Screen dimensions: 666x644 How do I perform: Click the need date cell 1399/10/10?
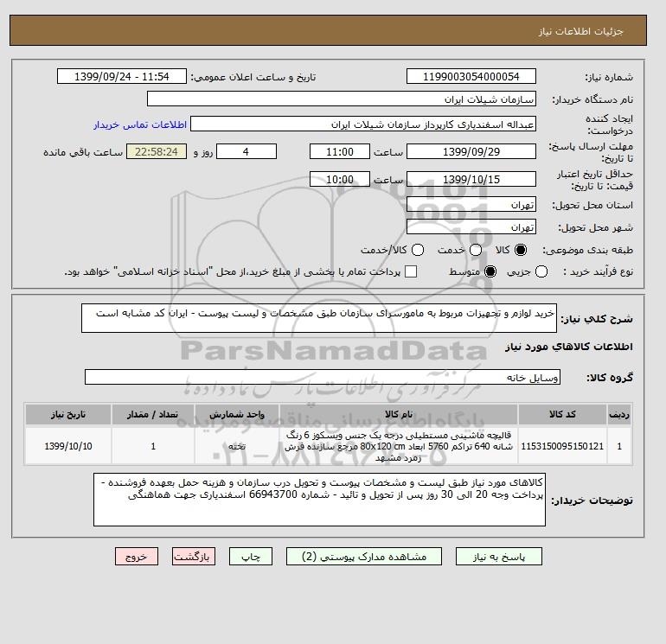68,446
